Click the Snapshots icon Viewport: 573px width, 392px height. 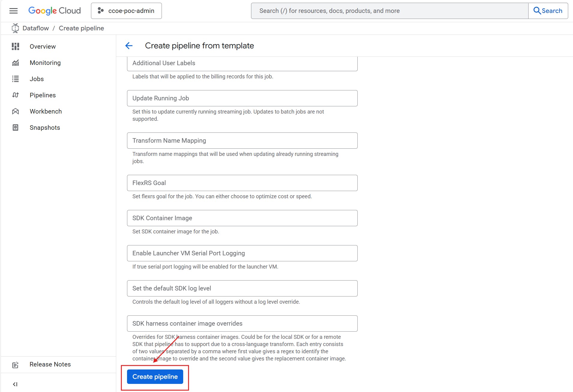[15, 128]
